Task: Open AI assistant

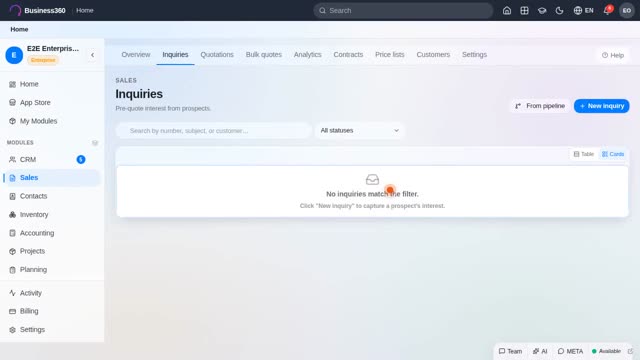Action: pos(540,351)
